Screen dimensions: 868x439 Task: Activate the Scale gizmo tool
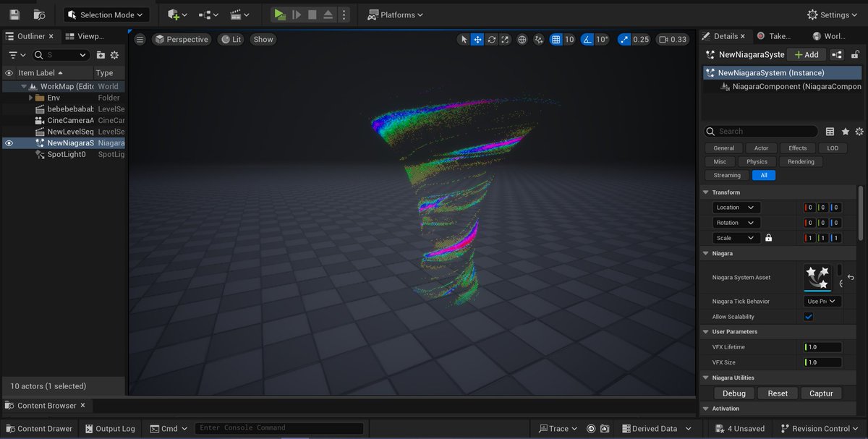(x=505, y=39)
